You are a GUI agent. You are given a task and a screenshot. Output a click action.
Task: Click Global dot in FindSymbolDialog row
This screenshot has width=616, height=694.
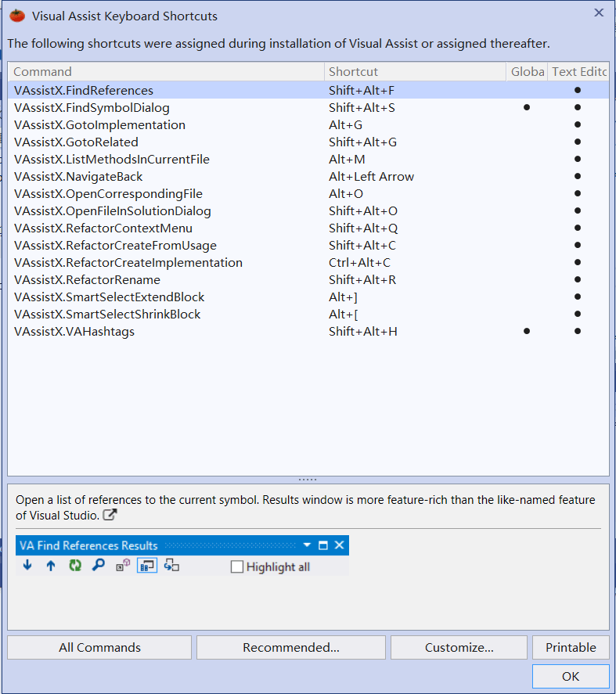[x=527, y=107]
